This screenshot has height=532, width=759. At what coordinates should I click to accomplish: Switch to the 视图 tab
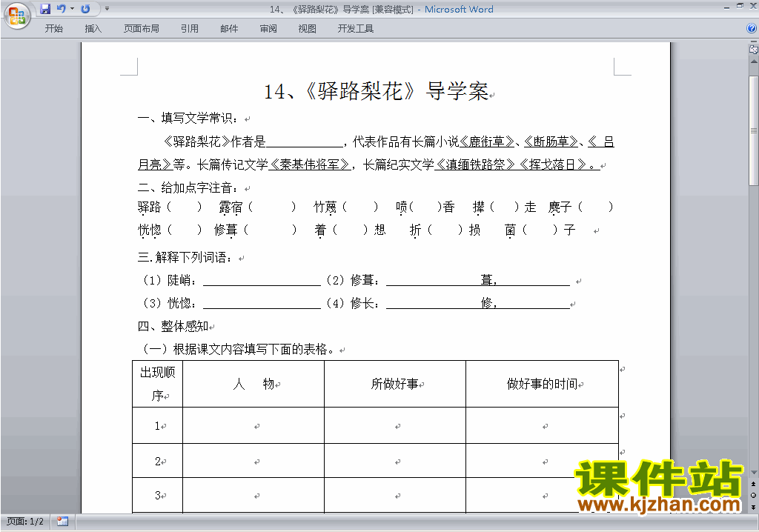(x=308, y=29)
